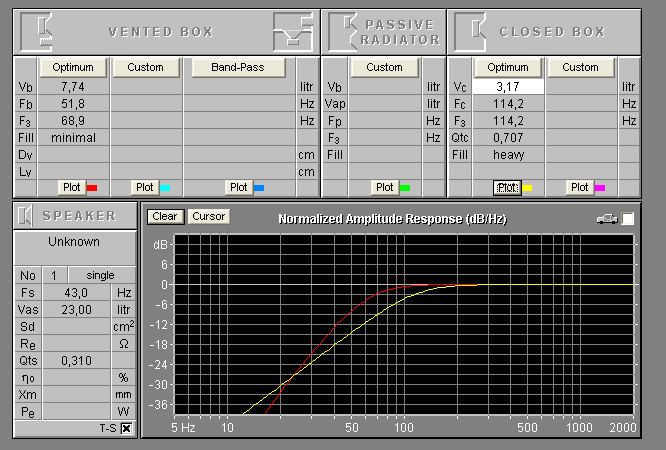666x450 pixels.
Task: Click the Speaker panel driver icon
Action: (x=25, y=216)
